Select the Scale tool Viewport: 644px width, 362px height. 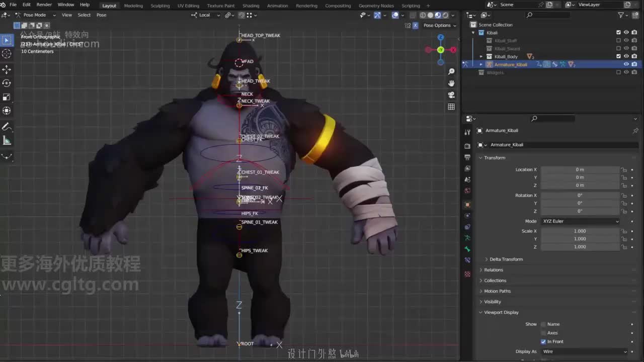7,97
